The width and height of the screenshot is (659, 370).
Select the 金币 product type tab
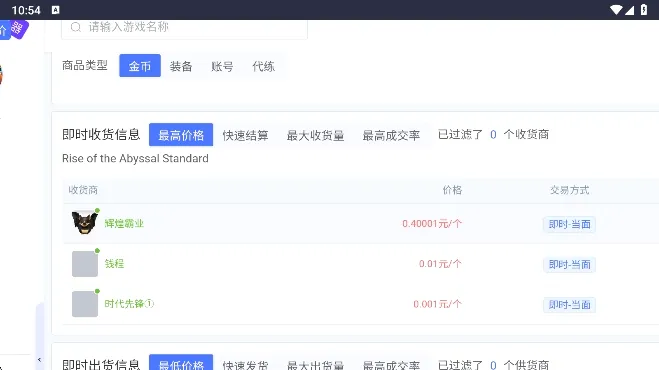coord(140,66)
